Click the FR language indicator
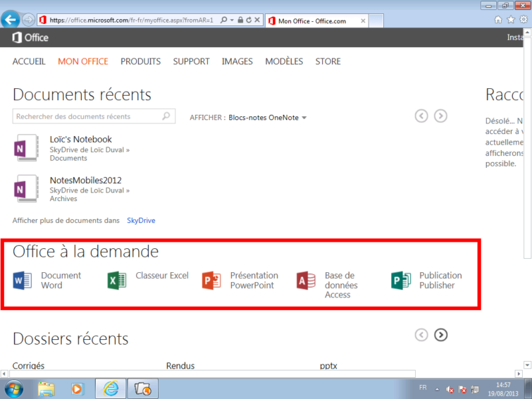 pyautogui.click(x=423, y=388)
